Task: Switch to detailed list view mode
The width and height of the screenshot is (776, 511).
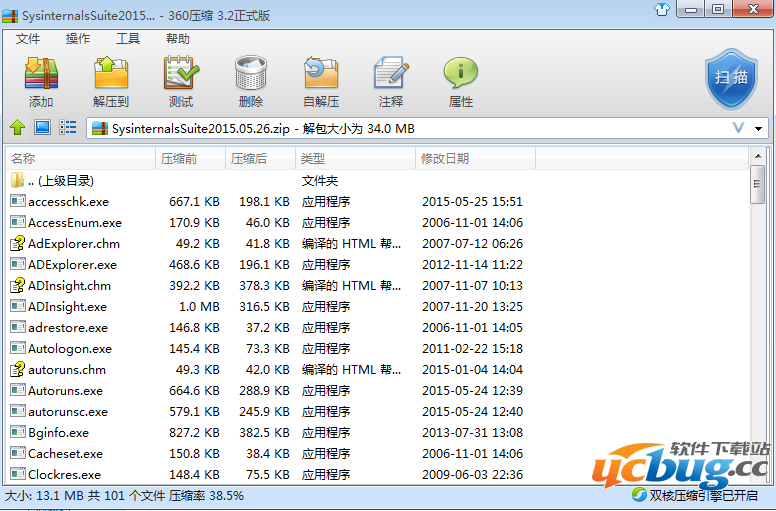Action: click(68, 128)
